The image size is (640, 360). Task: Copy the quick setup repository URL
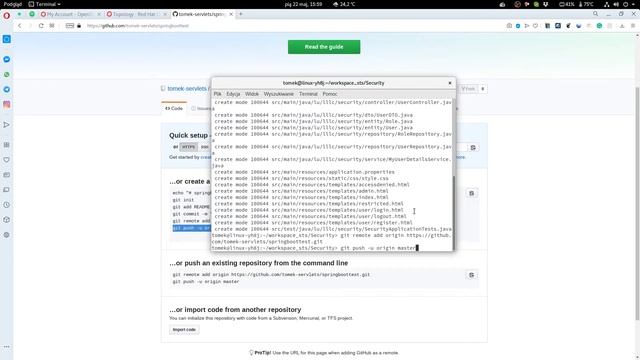[473, 147]
